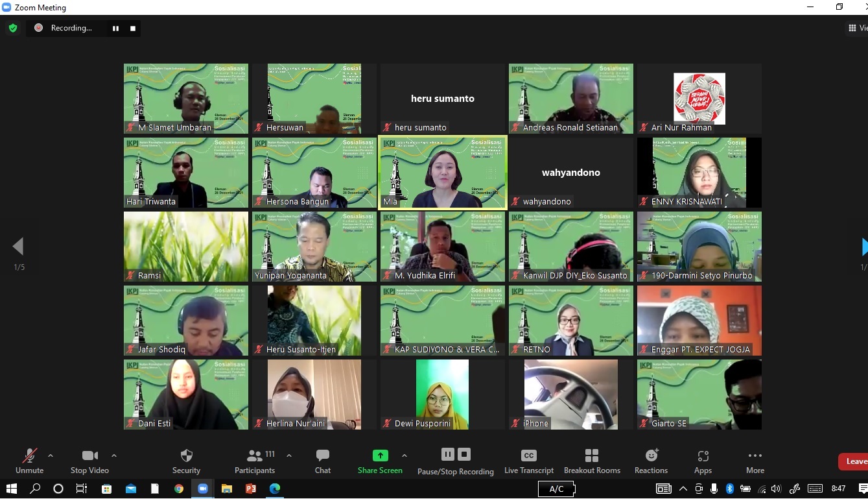Expand audio options arrow beside Unmute
868x499 pixels.
pyautogui.click(x=51, y=456)
